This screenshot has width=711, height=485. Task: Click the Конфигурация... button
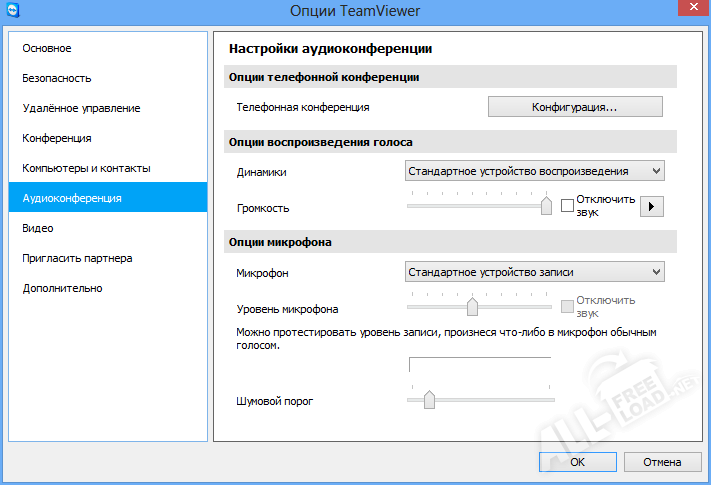575,107
